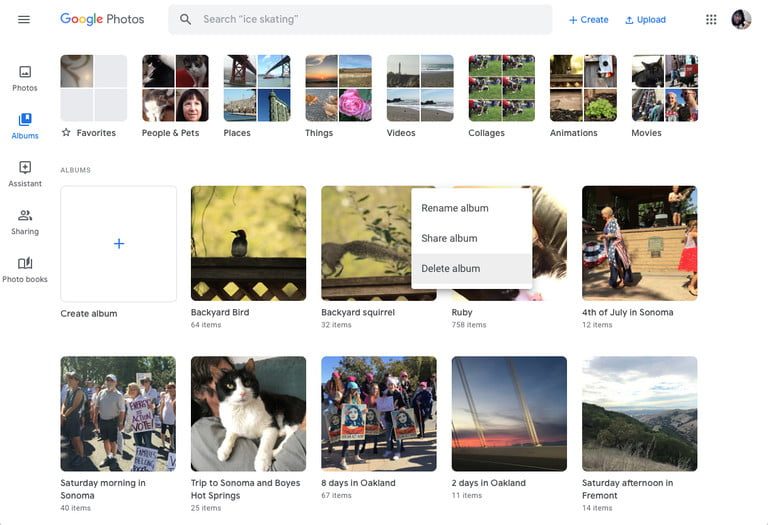Go to Photos in the sidebar

click(x=25, y=77)
